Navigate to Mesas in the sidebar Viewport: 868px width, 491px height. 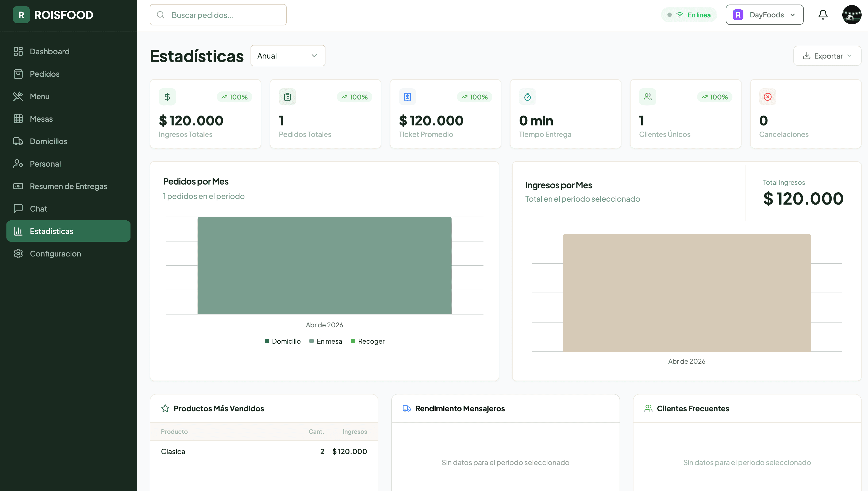[x=68, y=119]
